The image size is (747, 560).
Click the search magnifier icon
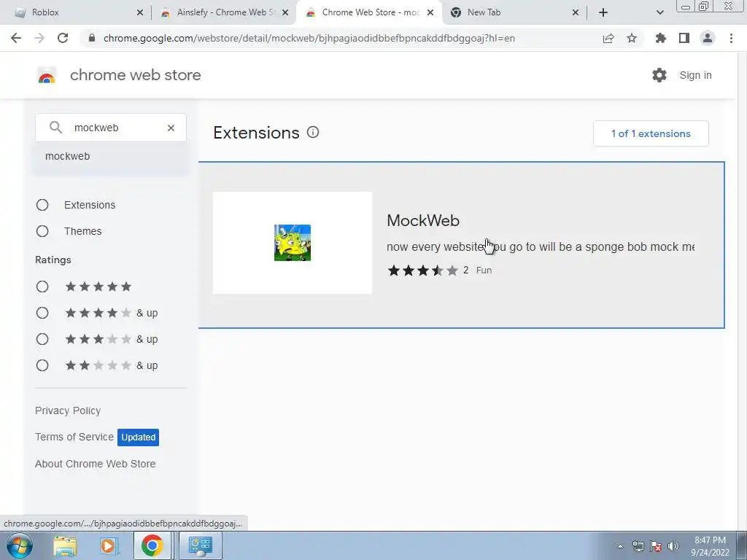point(55,127)
